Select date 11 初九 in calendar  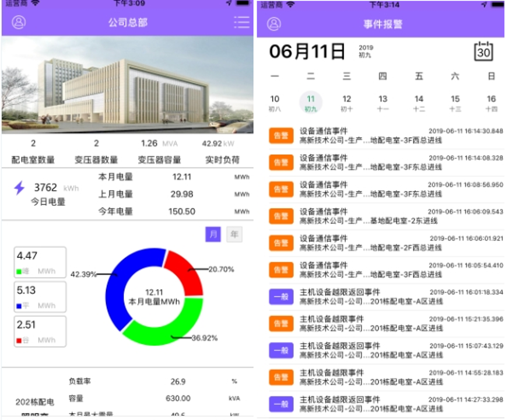click(x=311, y=103)
